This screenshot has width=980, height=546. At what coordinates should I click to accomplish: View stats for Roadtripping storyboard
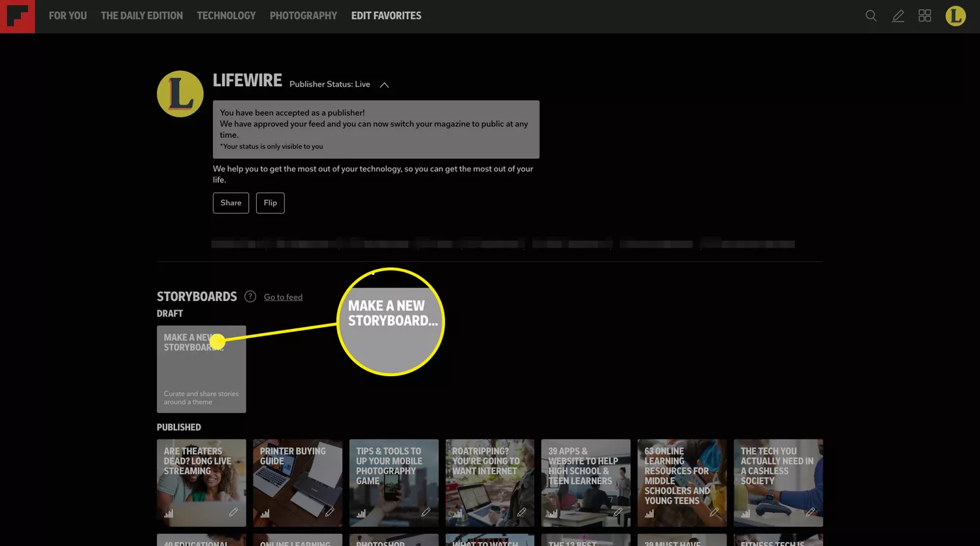[x=457, y=513]
